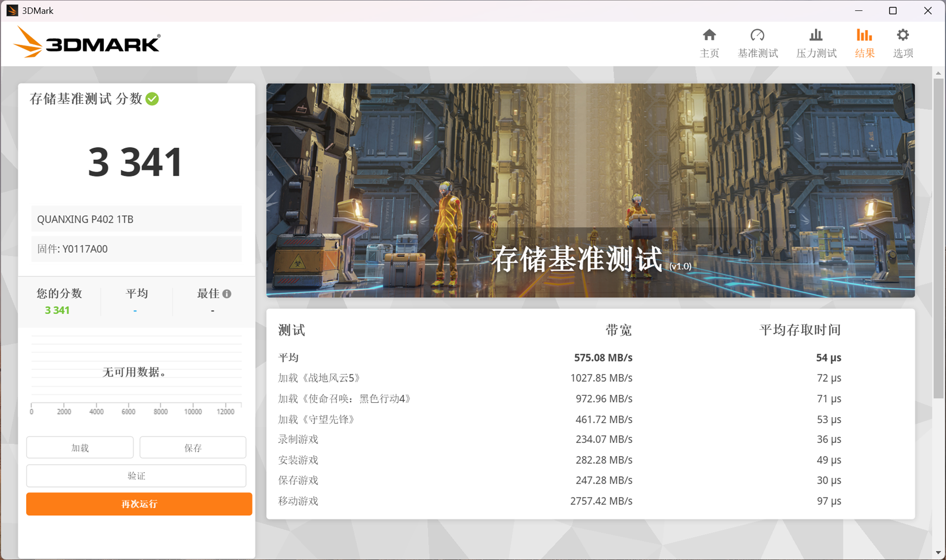Select the bar-chart icon above 结果
The width and height of the screenshot is (946, 560).
point(864,34)
